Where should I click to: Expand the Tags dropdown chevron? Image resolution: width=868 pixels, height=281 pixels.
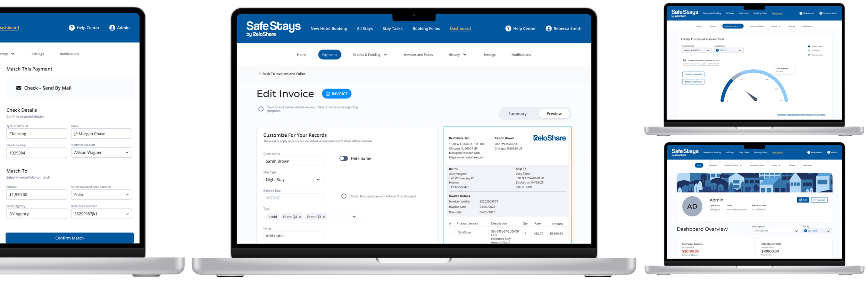[354, 217]
